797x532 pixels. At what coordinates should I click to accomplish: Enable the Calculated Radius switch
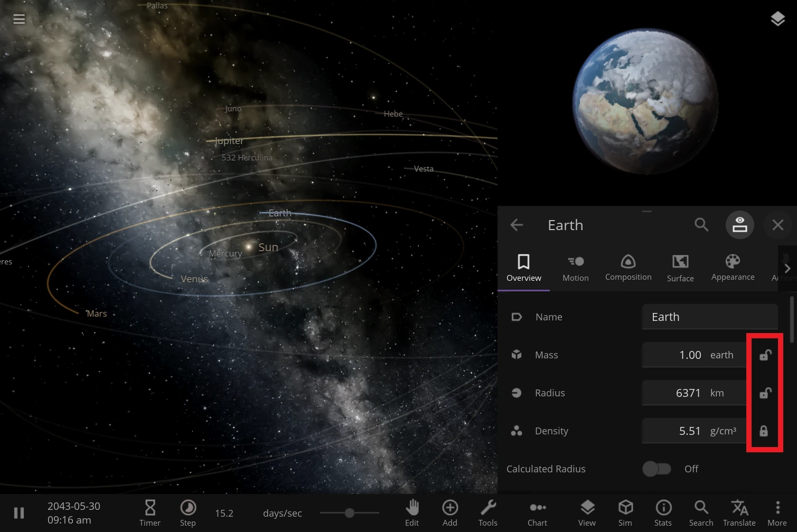pyautogui.click(x=657, y=469)
